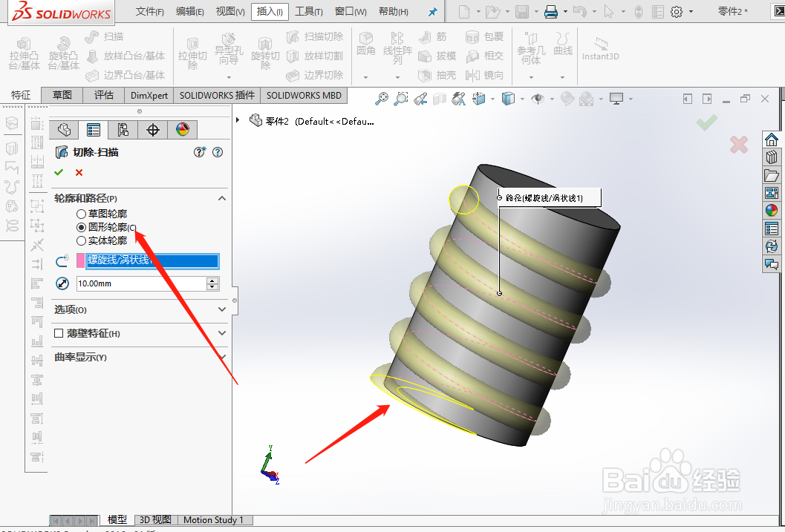This screenshot has width=785, height=532.
Task: Open the PropertyManager tab
Action: coord(94,130)
